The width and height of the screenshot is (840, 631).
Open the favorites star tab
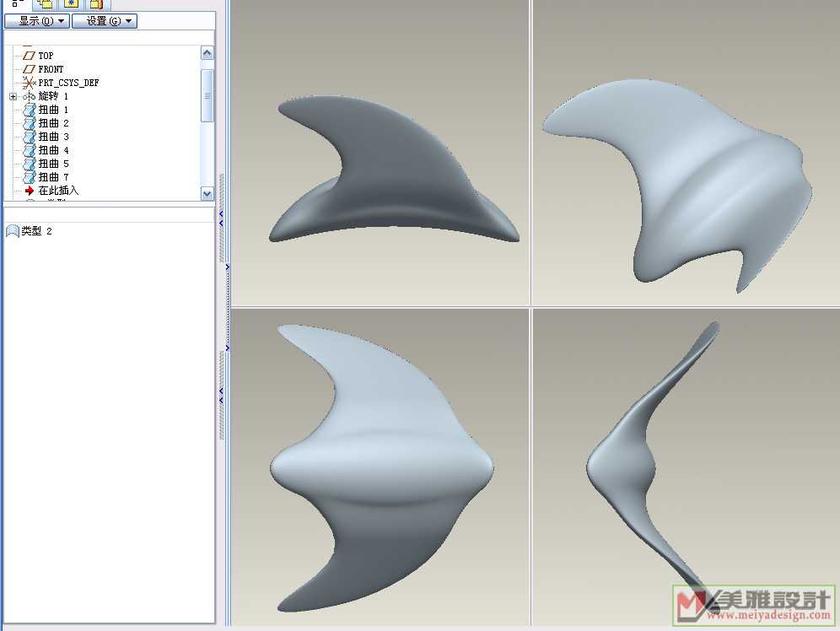click(71, 4)
